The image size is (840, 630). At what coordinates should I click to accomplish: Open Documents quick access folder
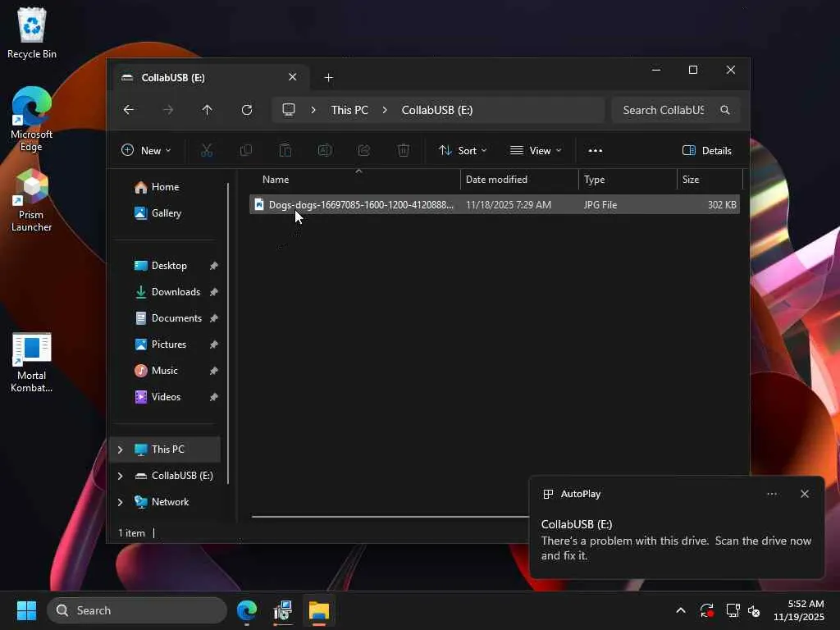[x=177, y=318]
